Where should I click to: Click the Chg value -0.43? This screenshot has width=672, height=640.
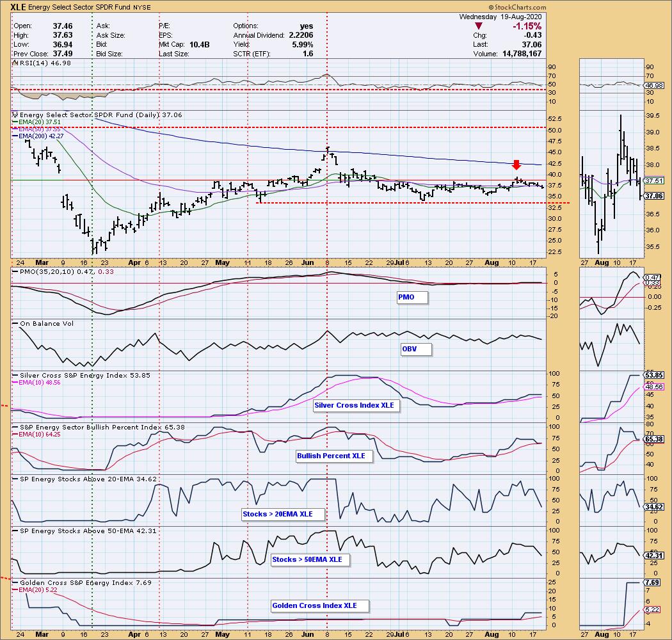click(532, 35)
